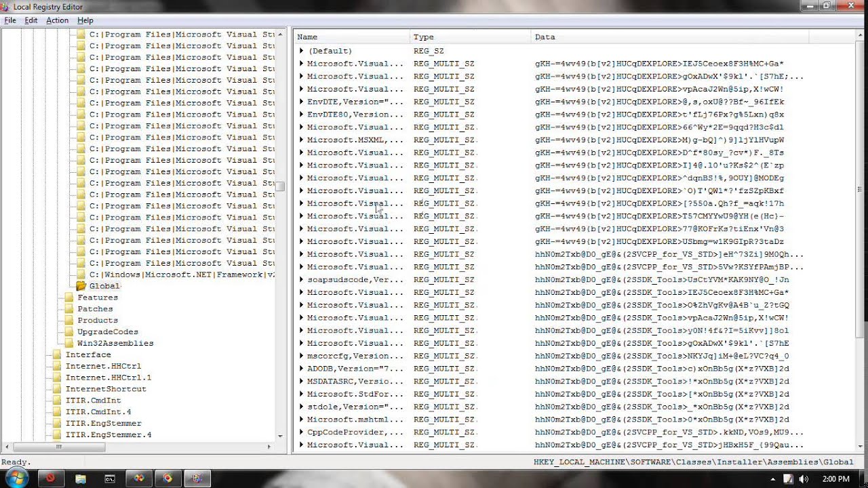Click the volume speaker tray icon
Viewport: 868px width, 488px height.
[x=804, y=479]
